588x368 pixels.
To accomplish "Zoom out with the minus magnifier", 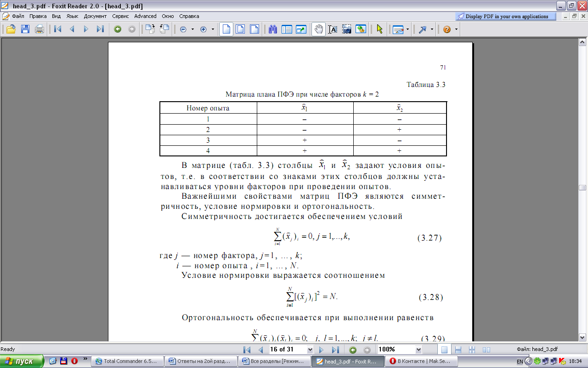I will 183,29.
